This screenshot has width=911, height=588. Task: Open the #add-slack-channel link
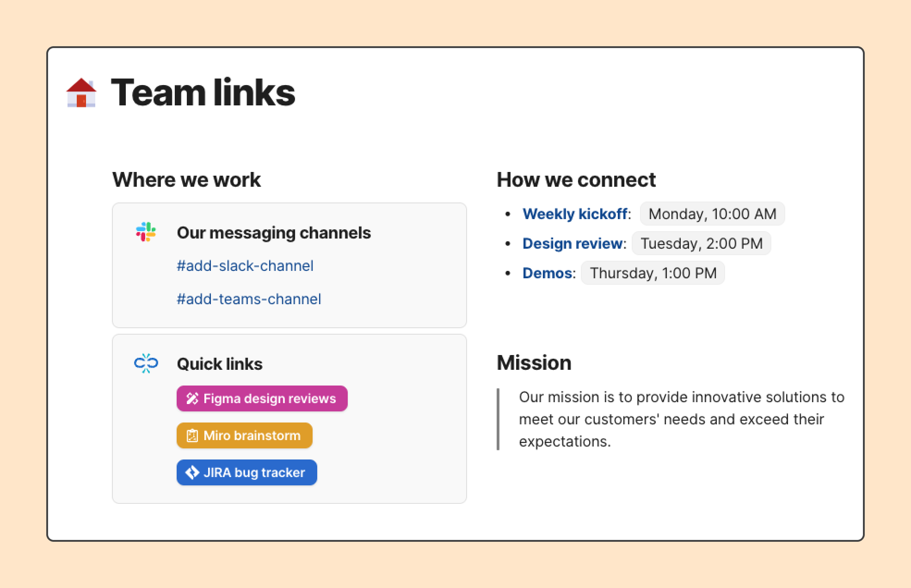tap(245, 266)
